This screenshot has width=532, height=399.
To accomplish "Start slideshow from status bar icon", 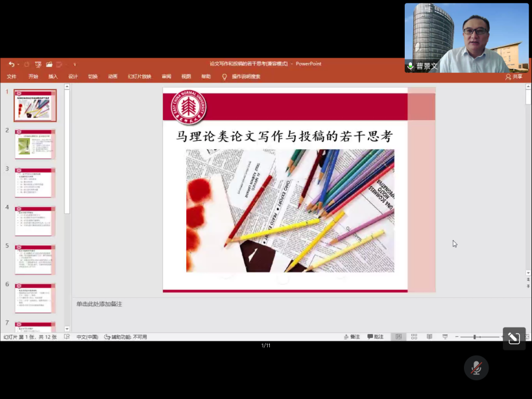I will click(445, 337).
